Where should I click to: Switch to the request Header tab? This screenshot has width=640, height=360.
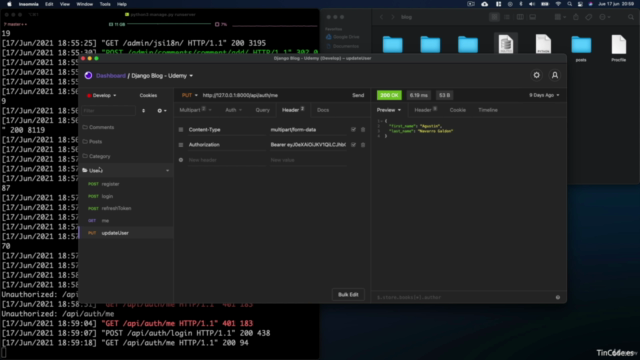tap(293, 110)
